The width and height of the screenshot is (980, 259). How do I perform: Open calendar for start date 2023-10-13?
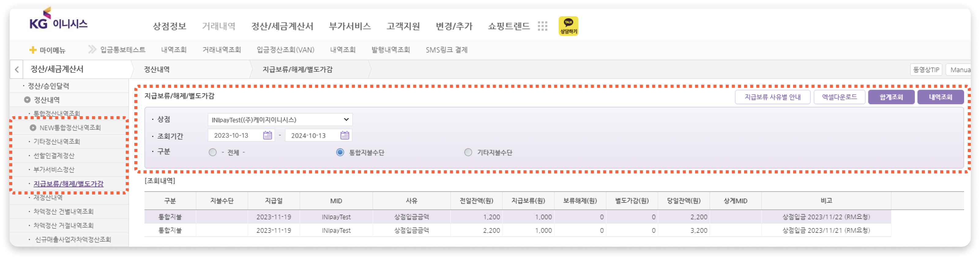pyautogui.click(x=267, y=135)
